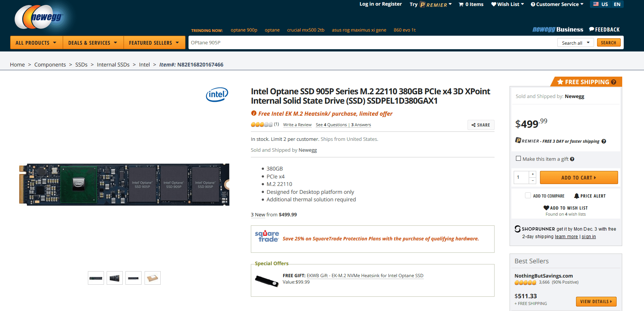
Task: Select second product thumbnail image
Action: [x=115, y=278]
